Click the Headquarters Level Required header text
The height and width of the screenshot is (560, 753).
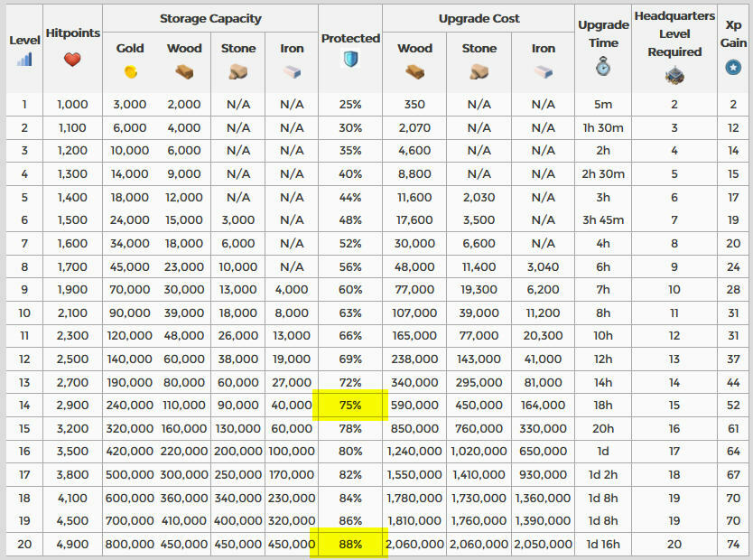pyautogui.click(x=674, y=34)
